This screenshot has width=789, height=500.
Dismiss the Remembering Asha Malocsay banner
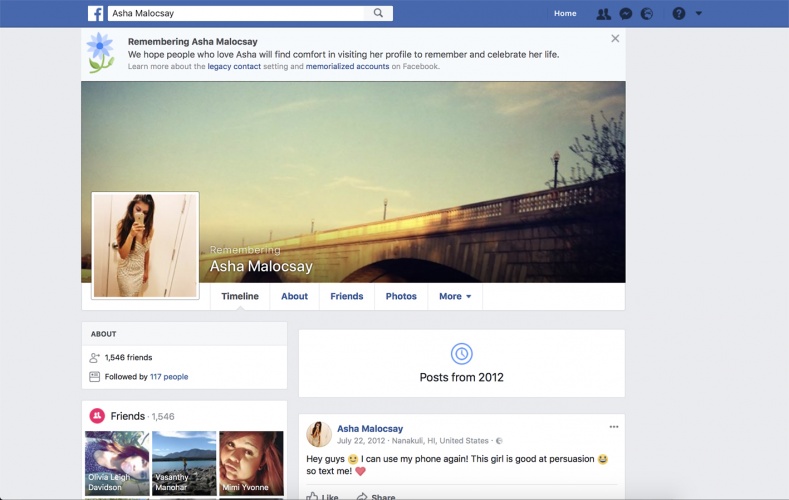point(615,38)
